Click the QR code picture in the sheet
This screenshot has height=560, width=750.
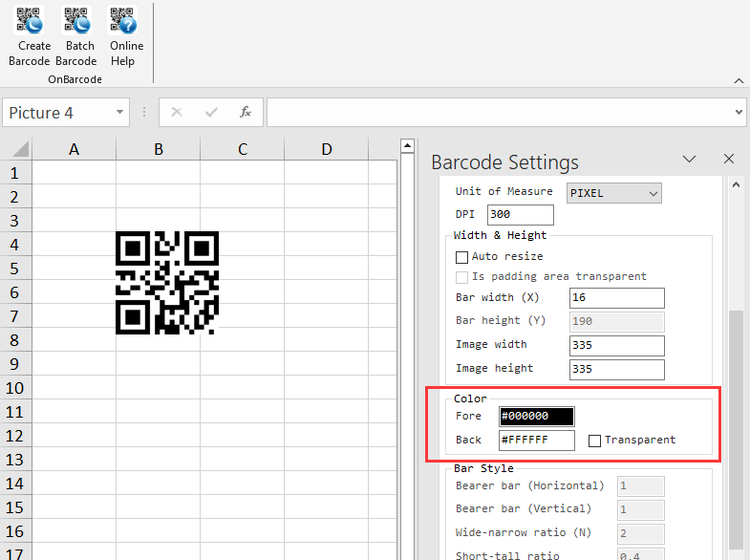click(167, 283)
